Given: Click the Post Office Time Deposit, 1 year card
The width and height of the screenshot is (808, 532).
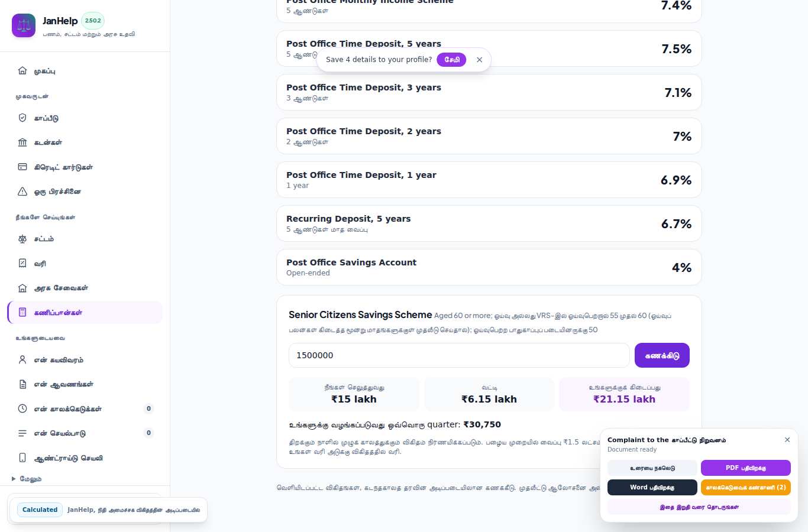Looking at the screenshot, I should pyautogui.click(x=489, y=180).
